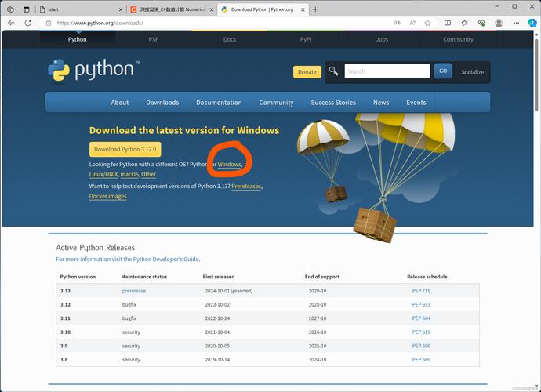Click the page's vertical scrollbar thumb

click(536, 74)
